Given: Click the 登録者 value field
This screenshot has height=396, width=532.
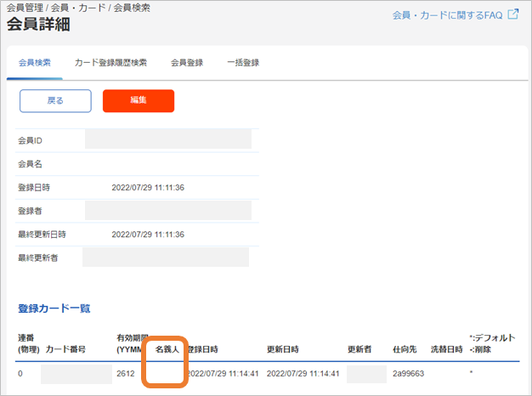Looking at the screenshot, I should [x=168, y=211].
